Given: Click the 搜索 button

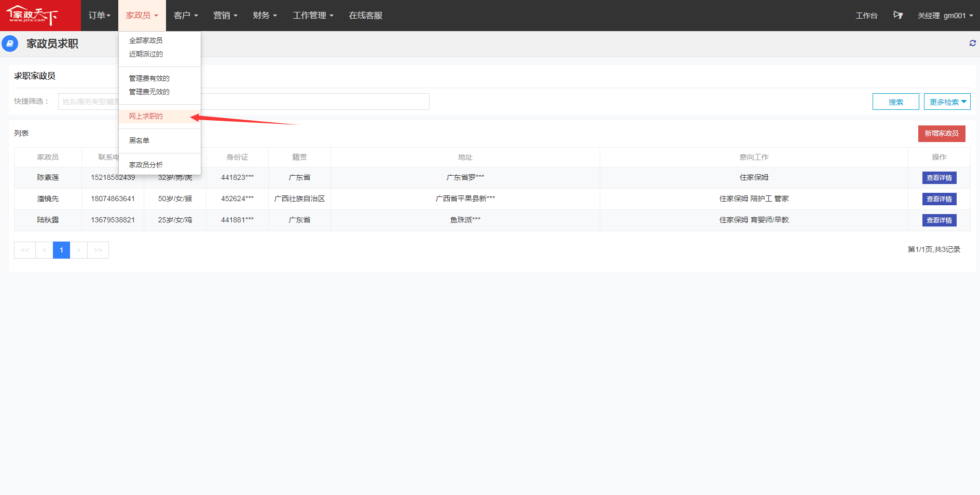Looking at the screenshot, I should point(895,102).
